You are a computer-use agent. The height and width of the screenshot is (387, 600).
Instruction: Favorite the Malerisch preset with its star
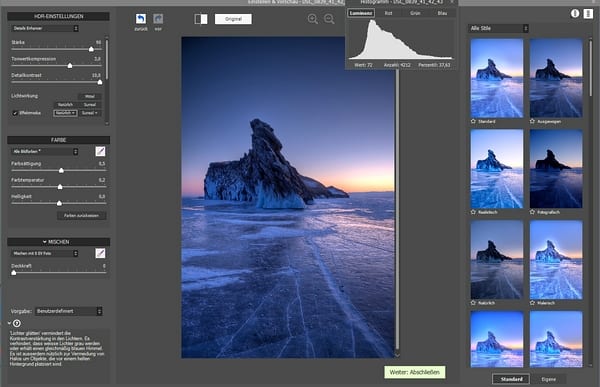pyautogui.click(x=532, y=303)
